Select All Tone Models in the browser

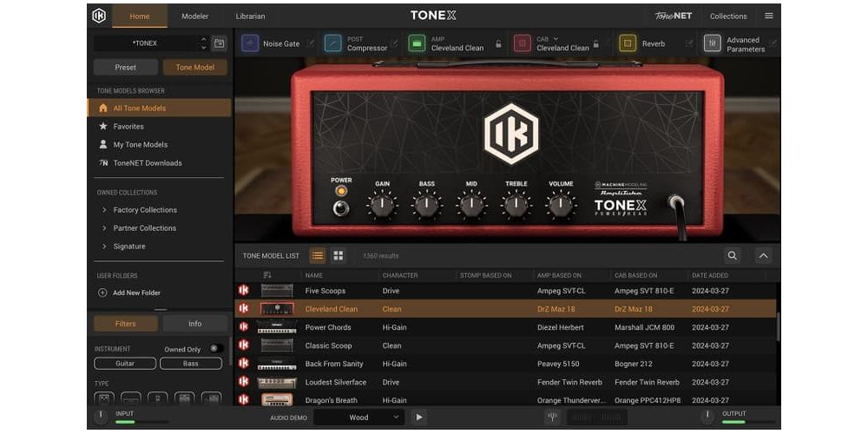pos(160,108)
